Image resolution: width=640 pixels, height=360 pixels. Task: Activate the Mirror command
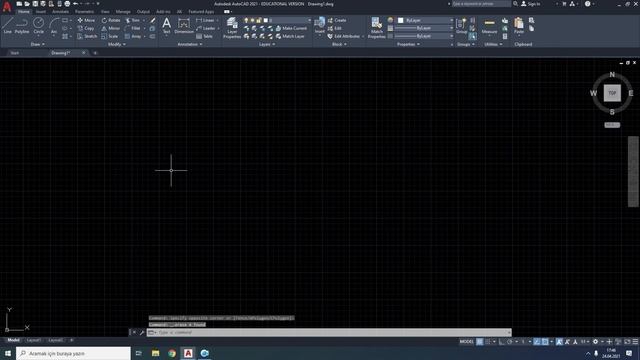click(x=111, y=28)
